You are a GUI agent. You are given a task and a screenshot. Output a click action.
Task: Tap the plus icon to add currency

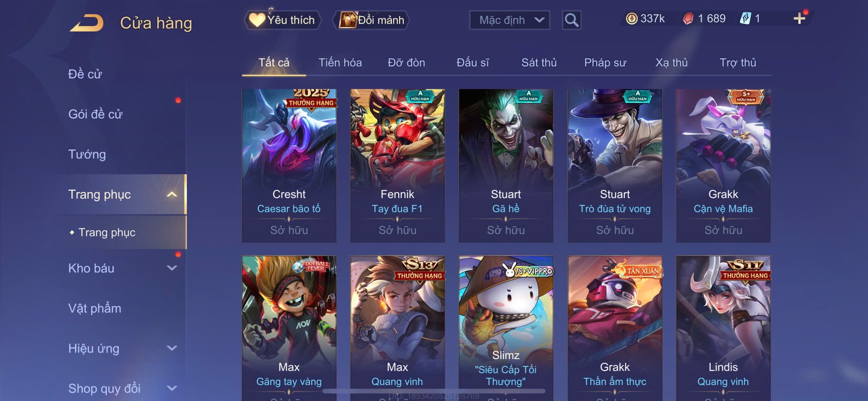pyautogui.click(x=799, y=18)
